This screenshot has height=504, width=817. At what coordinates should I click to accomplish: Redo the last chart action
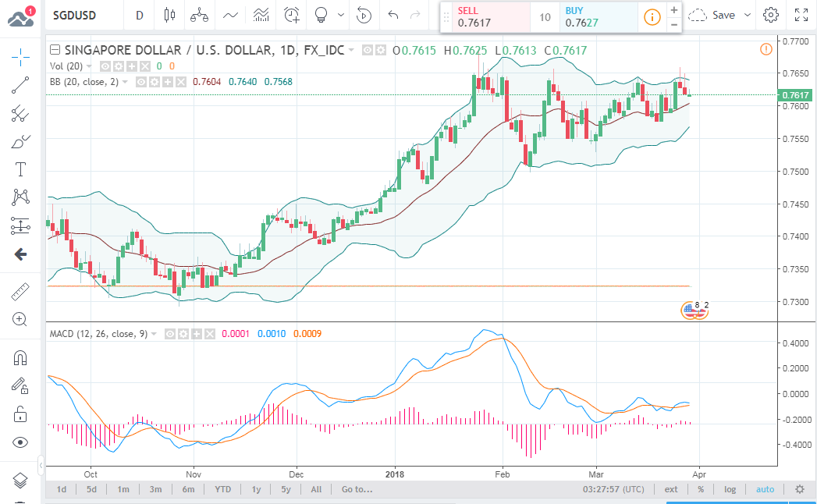tap(415, 15)
